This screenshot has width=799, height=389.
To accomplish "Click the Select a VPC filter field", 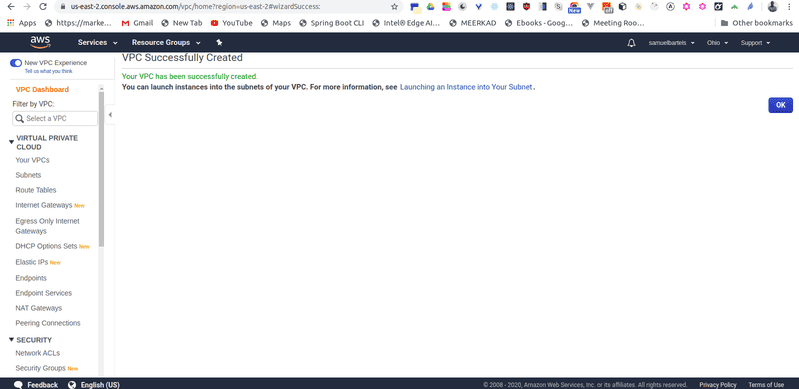I will point(55,118).
